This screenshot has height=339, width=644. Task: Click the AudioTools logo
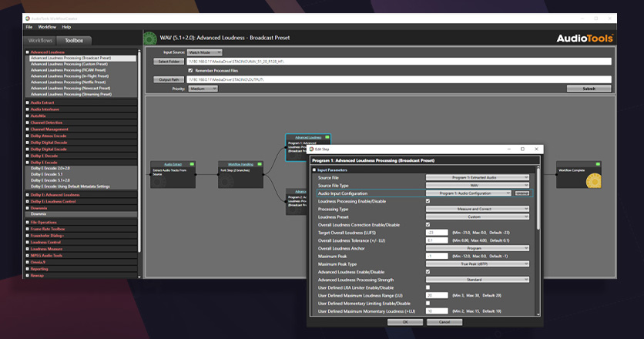click(585, 39)
